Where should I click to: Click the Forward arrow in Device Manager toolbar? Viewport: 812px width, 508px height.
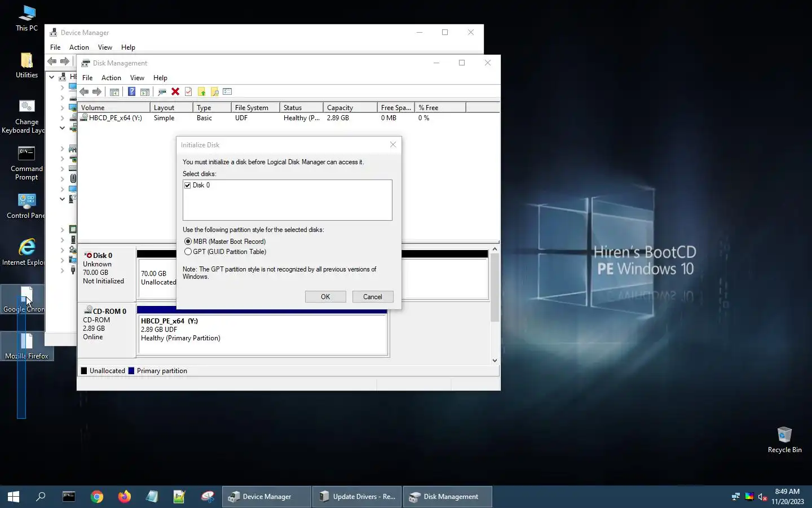(x=65, y=62)
